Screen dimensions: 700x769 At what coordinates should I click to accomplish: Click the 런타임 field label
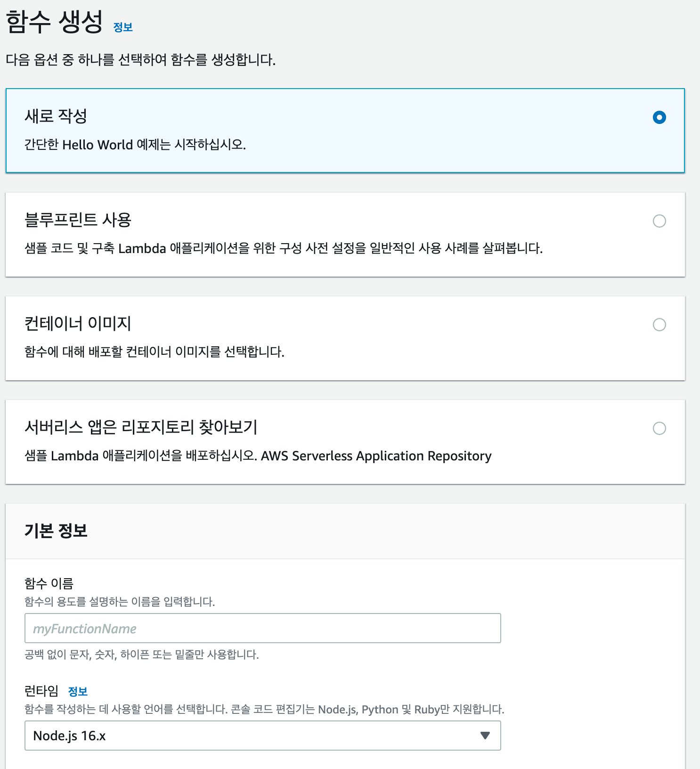pos(41,691)
